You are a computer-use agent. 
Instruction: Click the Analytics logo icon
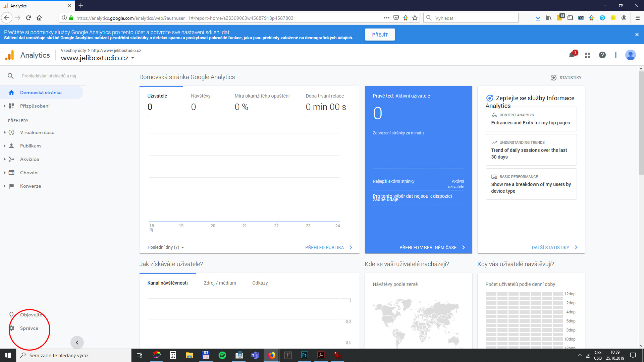[10, 55]
